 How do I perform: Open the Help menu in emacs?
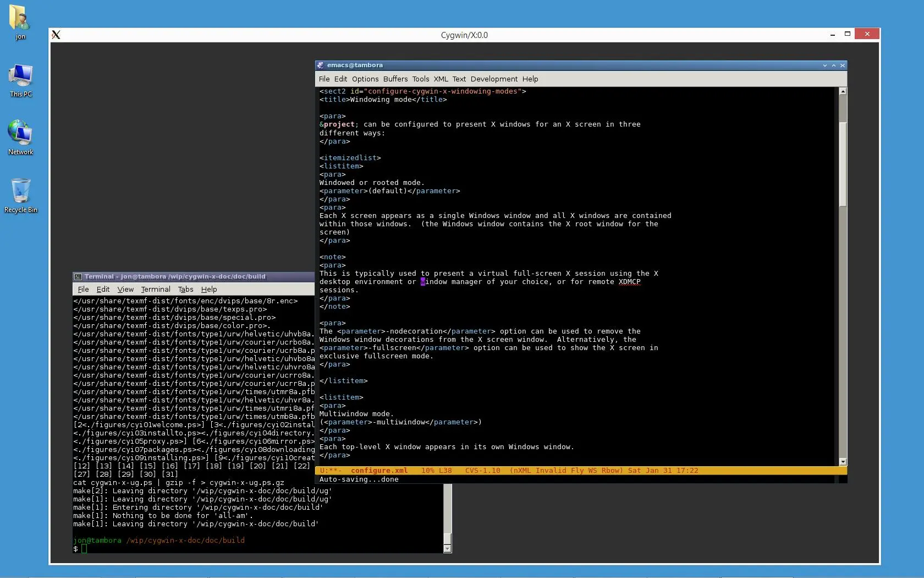point(530,79)
